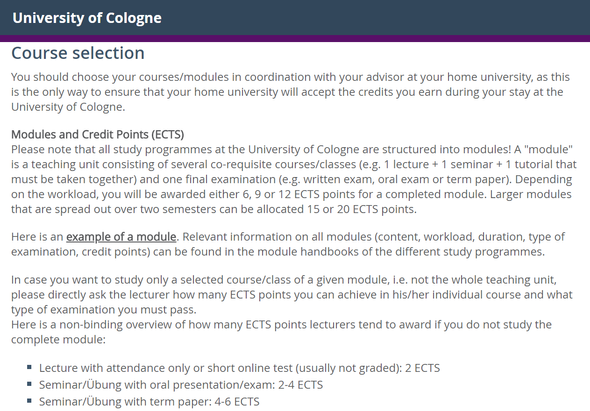The image size is (590, 411).
Task: Select the 'Seminar/Übung with term paper: 4-6 ECTS' item
Action: click(149, 401)
